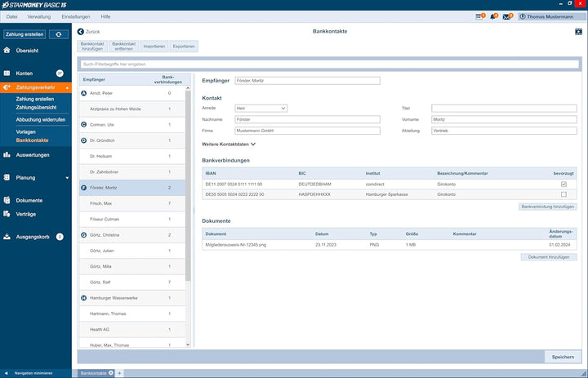588x378 pixels.
Task: Expand Weitere Kontaktdaten section
Action: coord(229,144)
